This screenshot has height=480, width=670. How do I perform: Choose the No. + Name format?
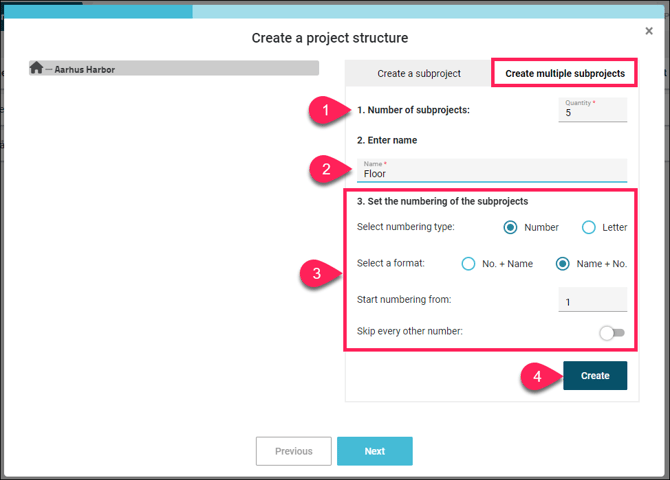click(x=468, y=264)
